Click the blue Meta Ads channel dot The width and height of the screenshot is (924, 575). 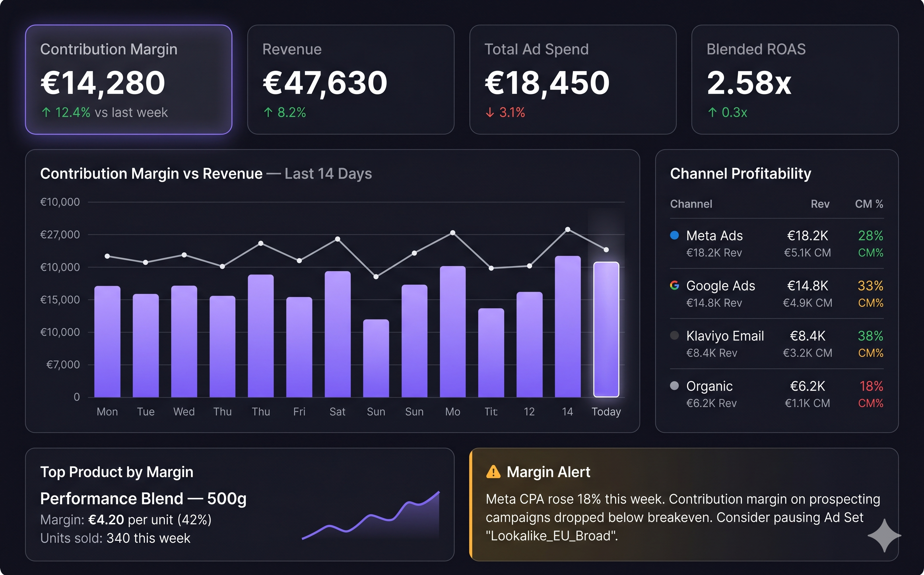(674, 235)
